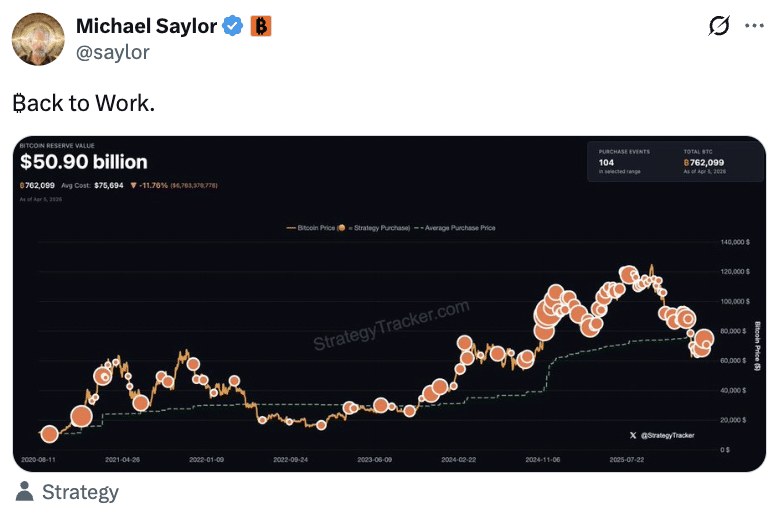Click the Strategy tagged account label
The image size is (780, 510).
pos(80,492)
